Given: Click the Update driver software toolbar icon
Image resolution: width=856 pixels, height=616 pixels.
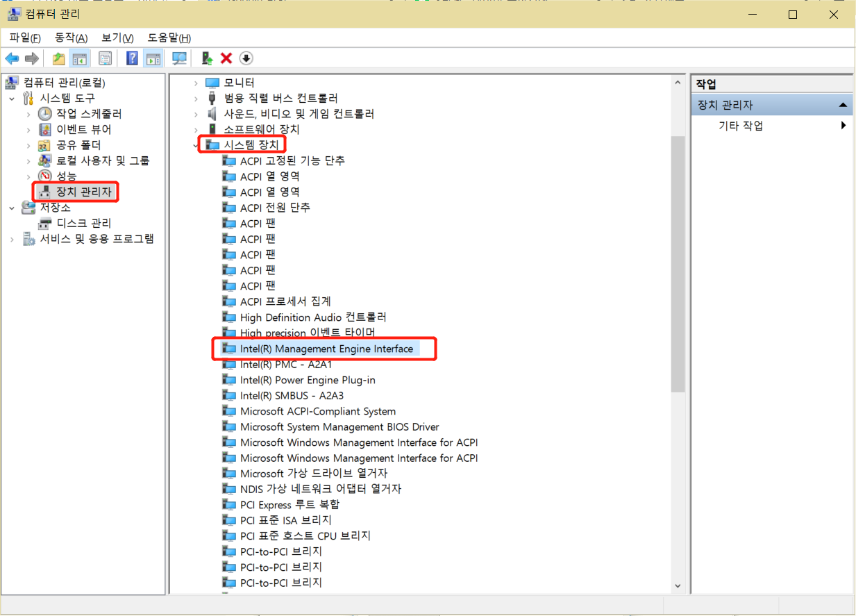Looking at the screenshot, I should click(x=206, y=58).
